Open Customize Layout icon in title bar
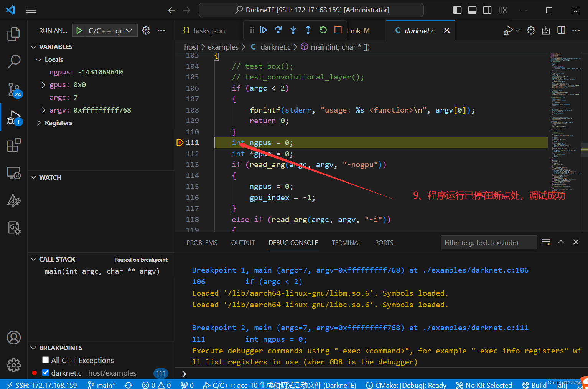588x389 pixels. click(503, 10)
